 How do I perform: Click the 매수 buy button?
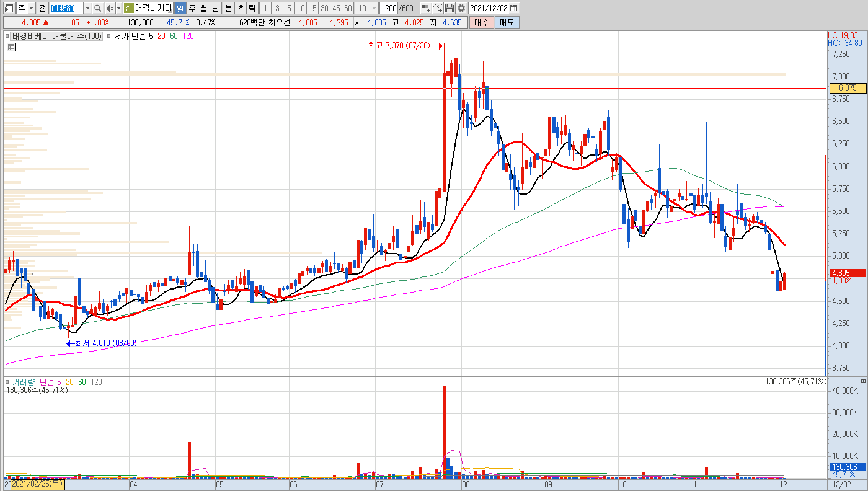point(481,22)
